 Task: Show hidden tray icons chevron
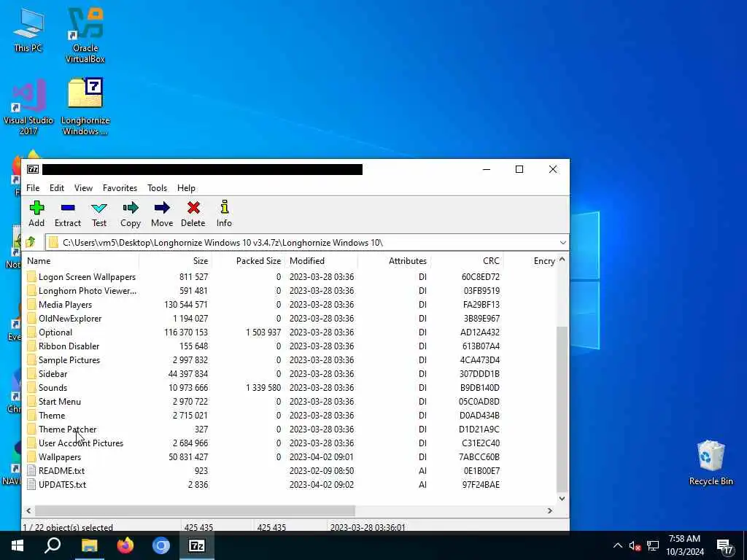617,545
